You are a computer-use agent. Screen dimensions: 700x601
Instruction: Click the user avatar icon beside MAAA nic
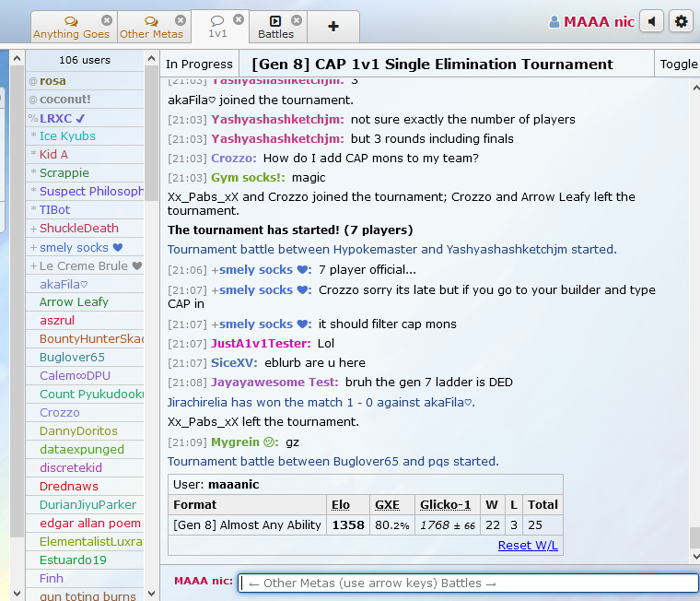click(x=554, y=21)
